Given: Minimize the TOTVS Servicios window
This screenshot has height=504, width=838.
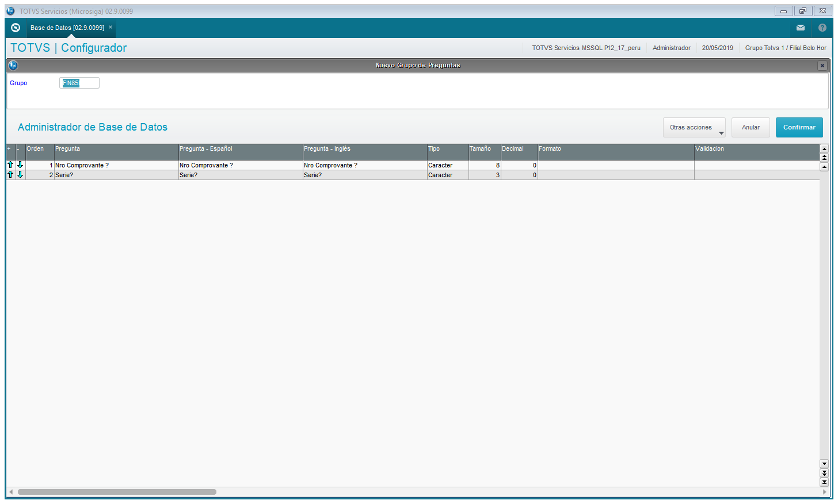Looking at the screenshot, I should point(783,11).
